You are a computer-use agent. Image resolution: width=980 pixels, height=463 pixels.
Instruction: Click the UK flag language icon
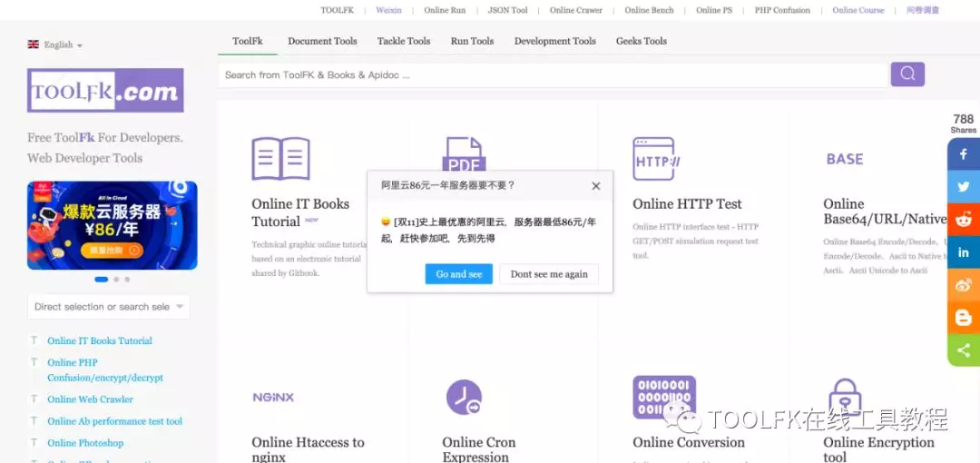[x=34, y=44]
